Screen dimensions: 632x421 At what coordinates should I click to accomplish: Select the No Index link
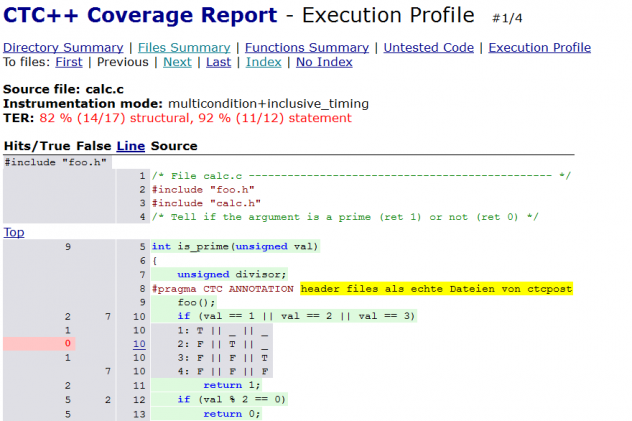click(324, 62)
